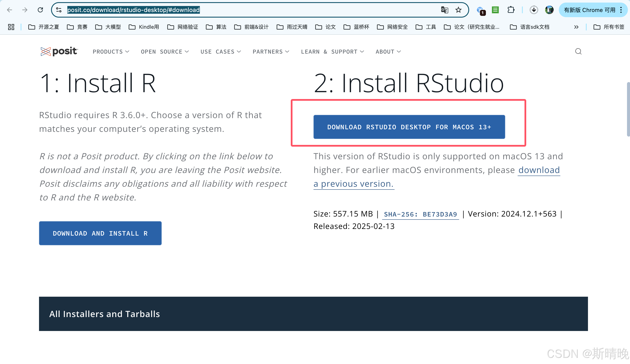
Task: Click the Google Translate icon in address bar
Action: coord(445,10)
